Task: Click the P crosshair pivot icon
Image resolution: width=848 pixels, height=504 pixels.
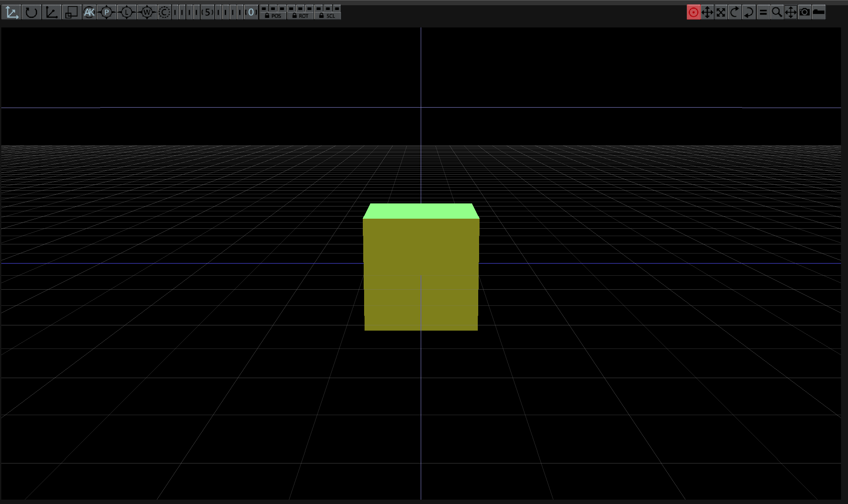Action: pyautogui.click(x=107, y=12)
